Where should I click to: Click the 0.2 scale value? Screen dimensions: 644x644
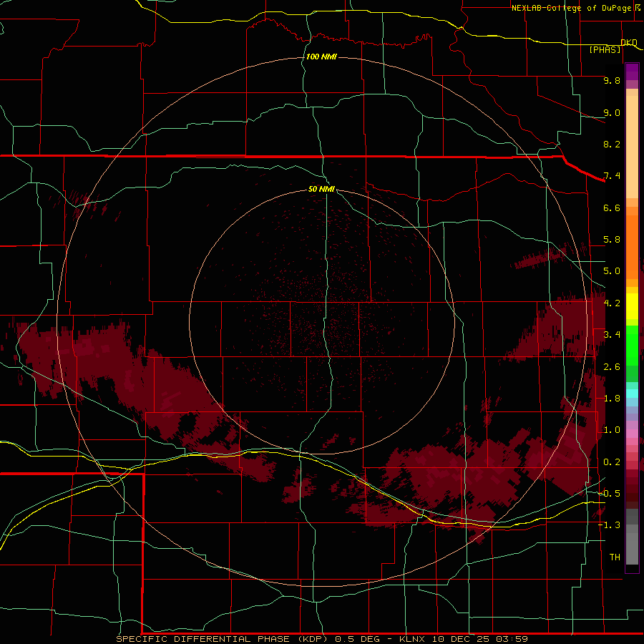[612, 462]
